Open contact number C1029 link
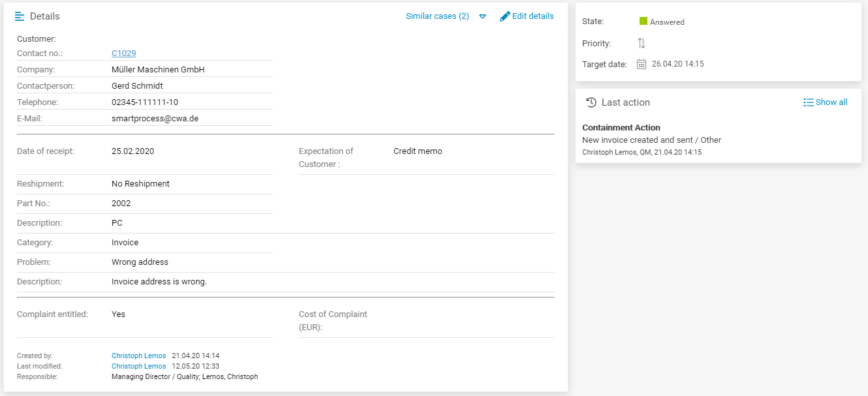Image resolution: width=868 pixels, height=396 pixels. point(124,53)
